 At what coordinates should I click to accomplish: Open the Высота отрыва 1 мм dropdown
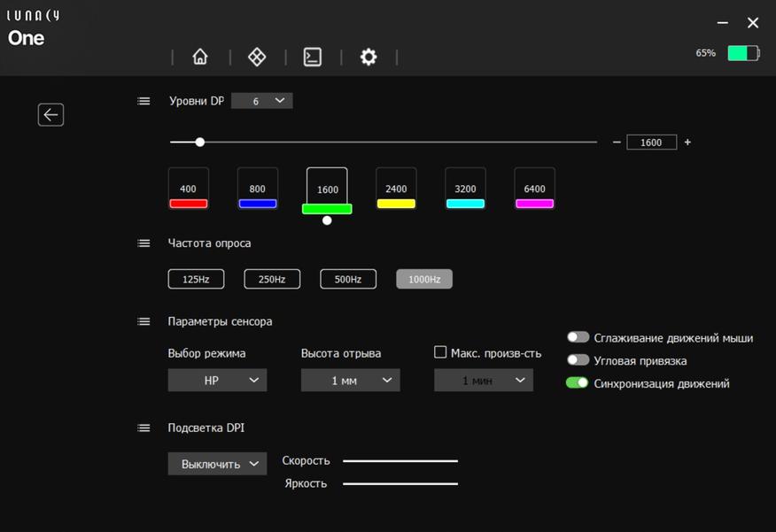[350, 380]
